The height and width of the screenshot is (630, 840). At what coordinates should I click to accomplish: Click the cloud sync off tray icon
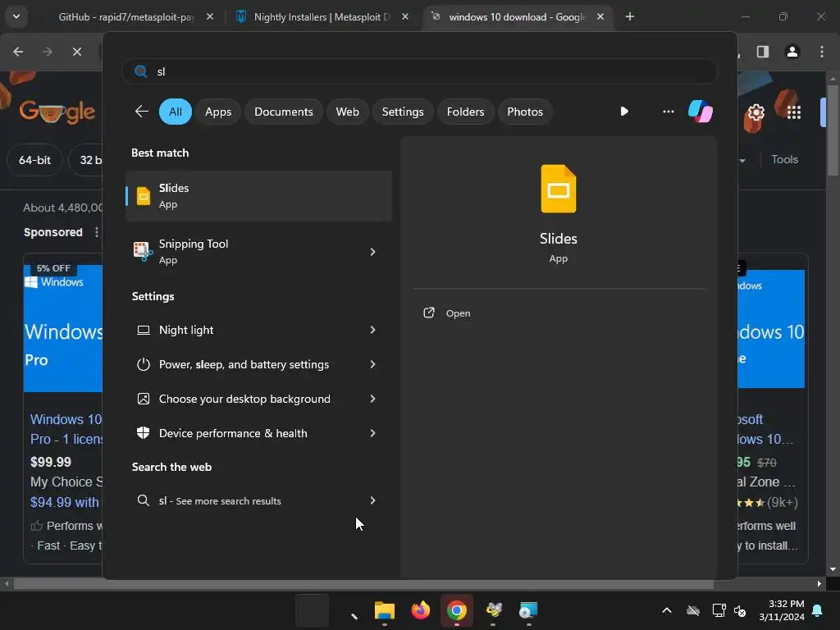(693, 610)
